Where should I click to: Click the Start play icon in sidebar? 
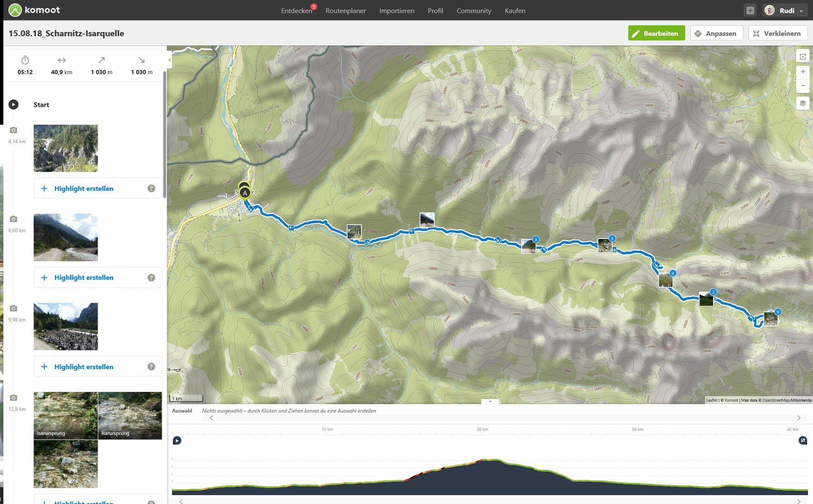click(14, 105)
